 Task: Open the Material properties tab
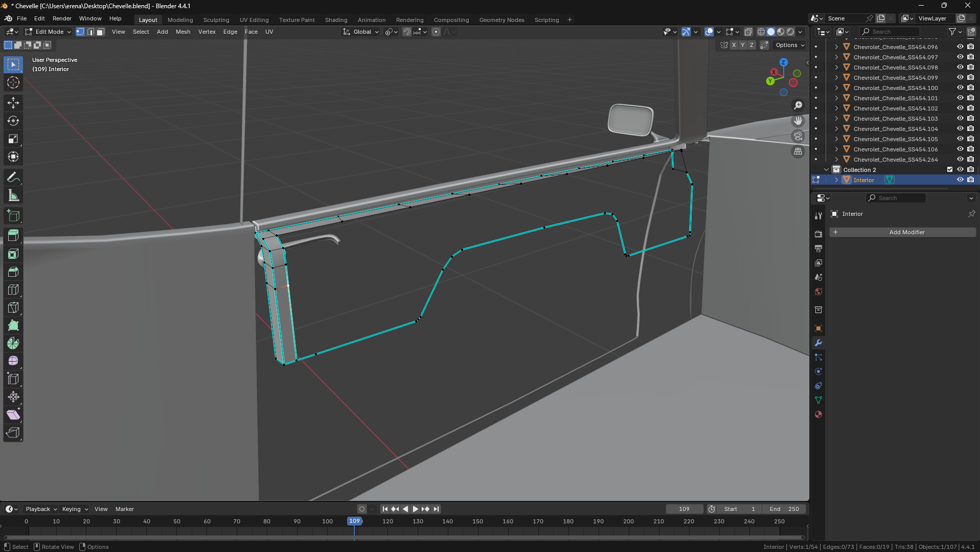[818, 414]
